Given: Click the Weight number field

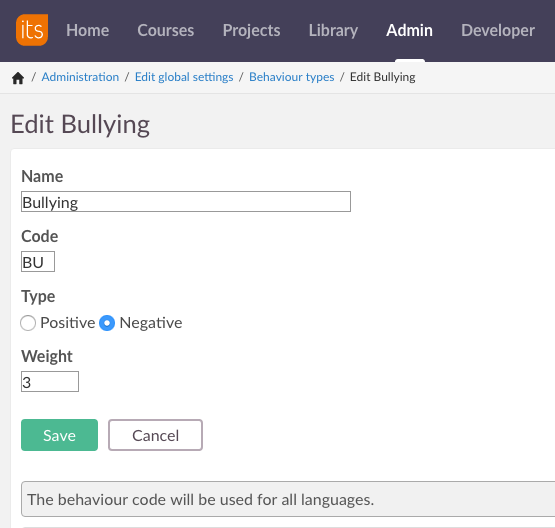Looking at the screenshot, I should (x=50, y=381).
